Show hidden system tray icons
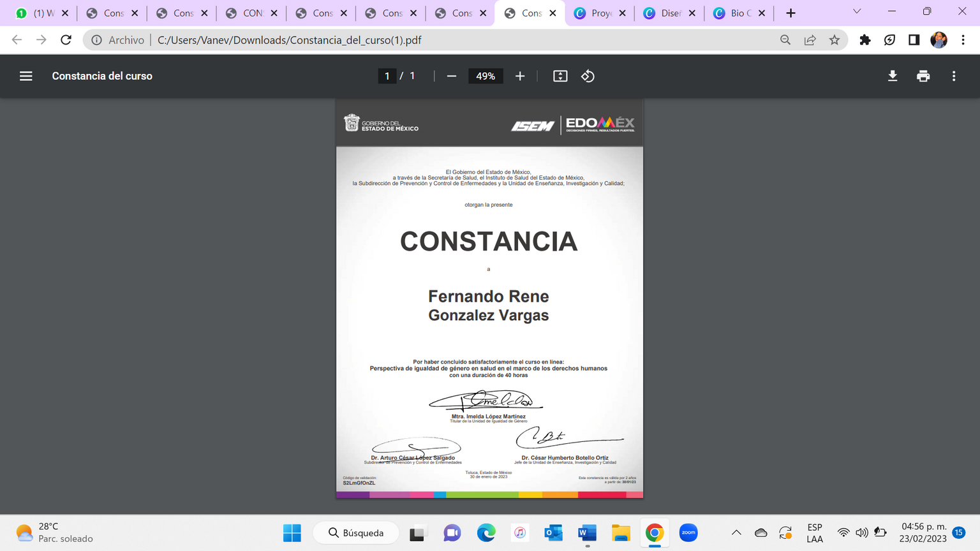Screen dimensions: 980x551 (736, 533)
